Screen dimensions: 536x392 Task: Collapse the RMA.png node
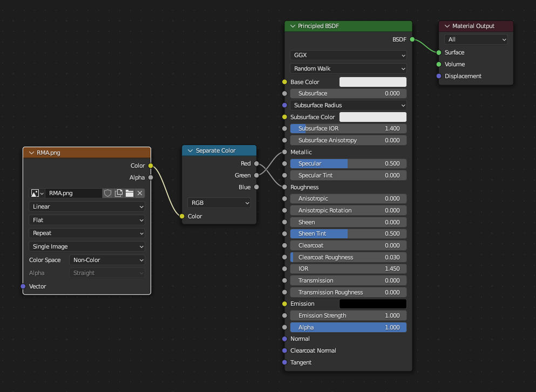click(x=31, y=153)
